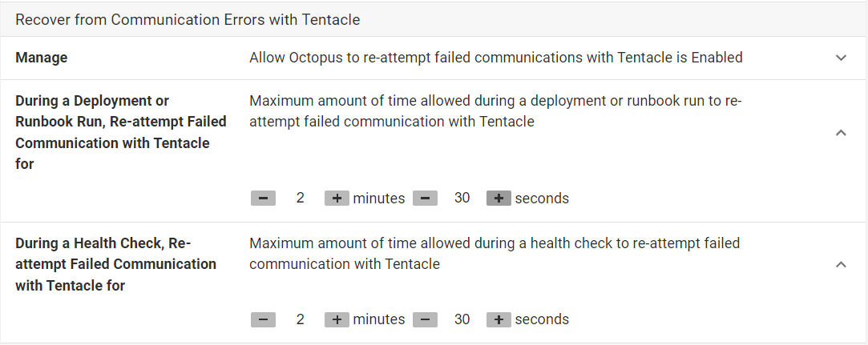Viewport: 868px width, 345px height.
Task: Click the health check minutes value 2
Action: [300, 319]
